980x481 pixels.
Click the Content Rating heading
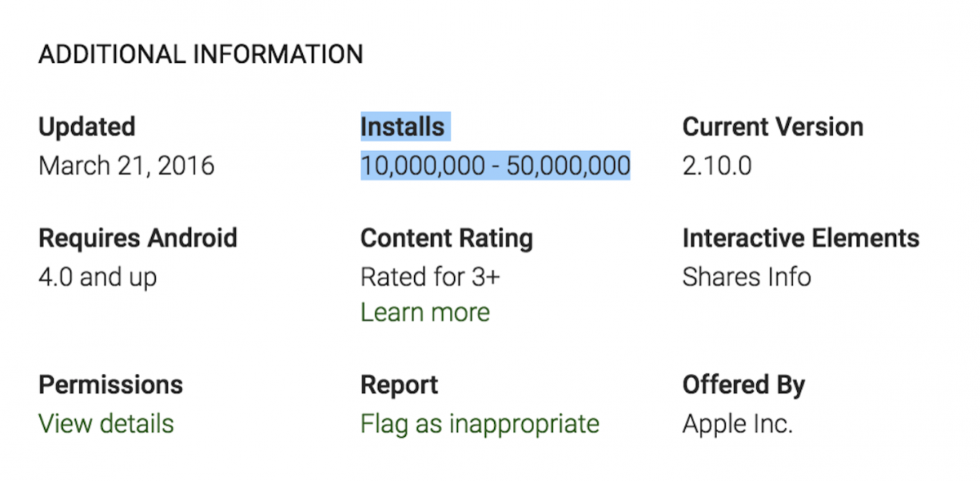[x=446, y=238]
